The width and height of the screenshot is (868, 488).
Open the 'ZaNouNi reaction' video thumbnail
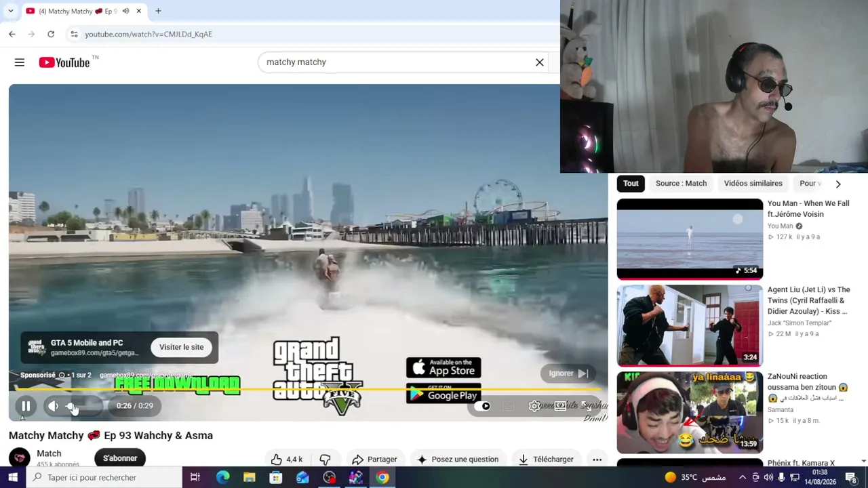pos(690,413)
